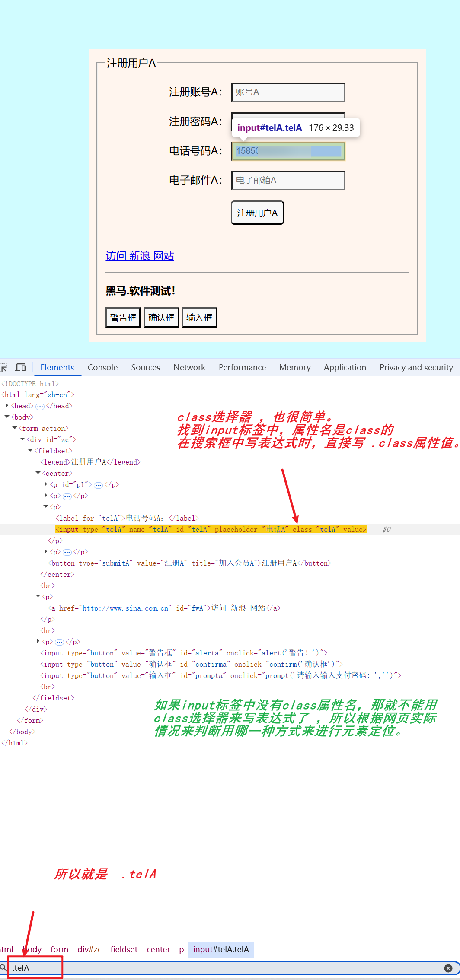Click the 电子邮箱A input field
Screen dimensions: 460x980
[x=288, y=181]
